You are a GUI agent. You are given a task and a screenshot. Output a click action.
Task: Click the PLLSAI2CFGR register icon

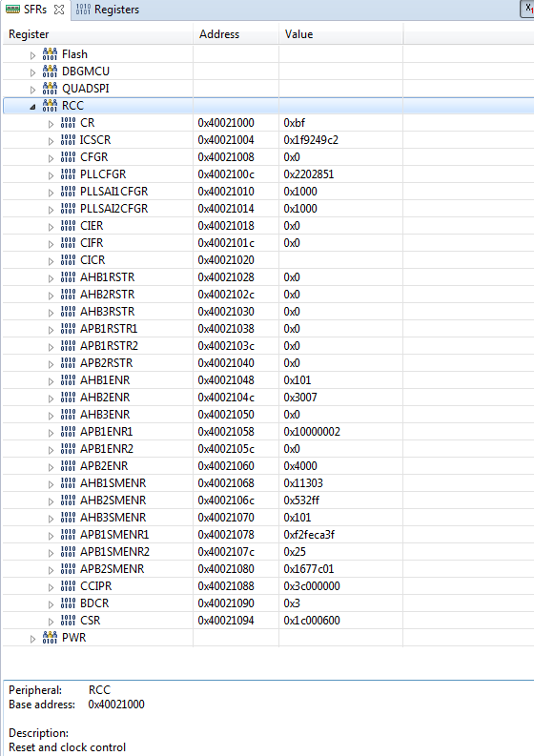coord(68,209)
